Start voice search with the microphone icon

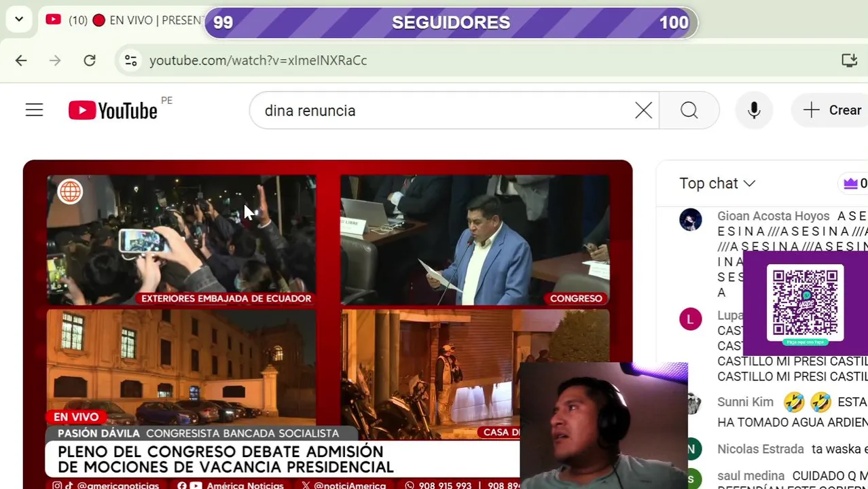tap(754, 110)
